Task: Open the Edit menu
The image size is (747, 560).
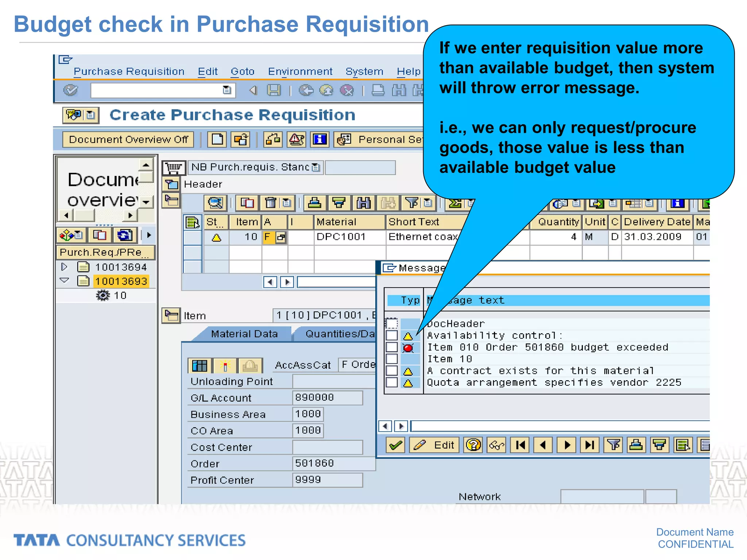Action: tap(208, 71)
